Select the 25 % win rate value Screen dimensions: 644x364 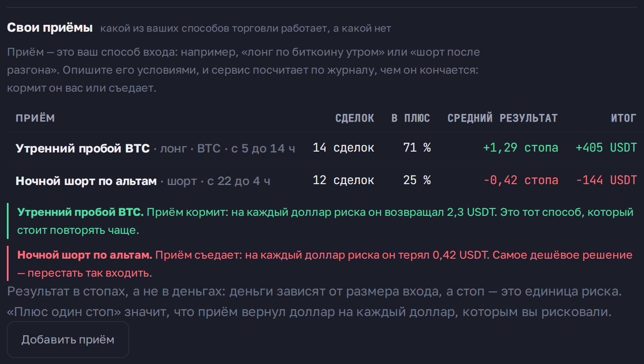pyautogui.click(x=417, y=180)
